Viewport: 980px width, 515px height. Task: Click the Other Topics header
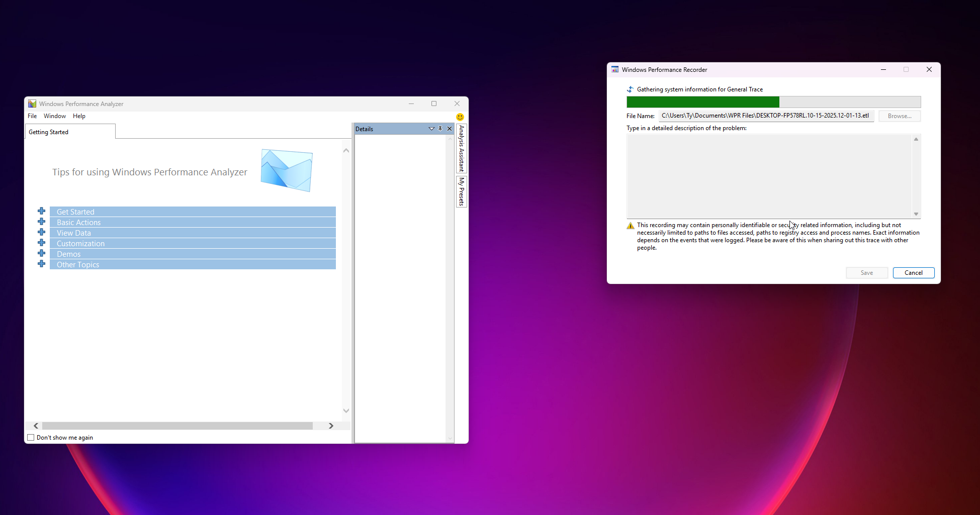coord(193,264)
